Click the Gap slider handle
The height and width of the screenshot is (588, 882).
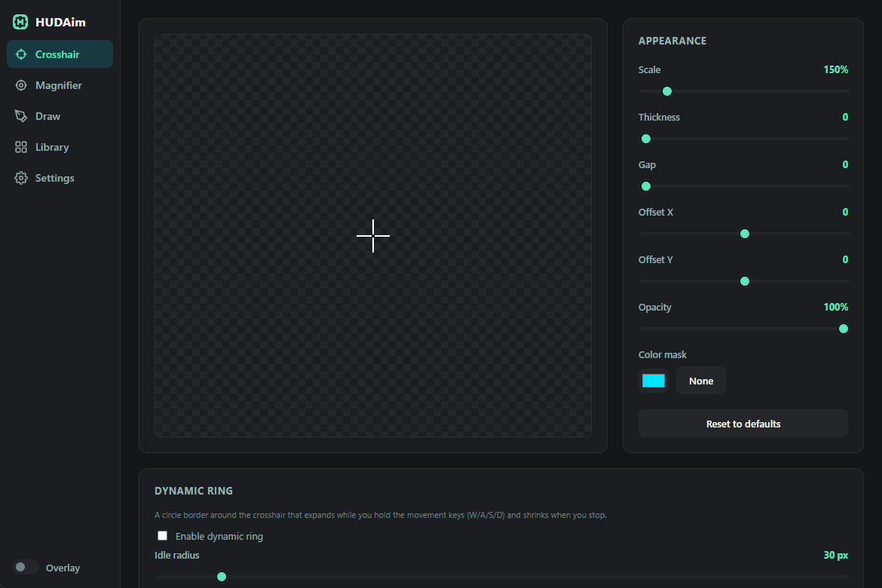click(x=646, y=186)
